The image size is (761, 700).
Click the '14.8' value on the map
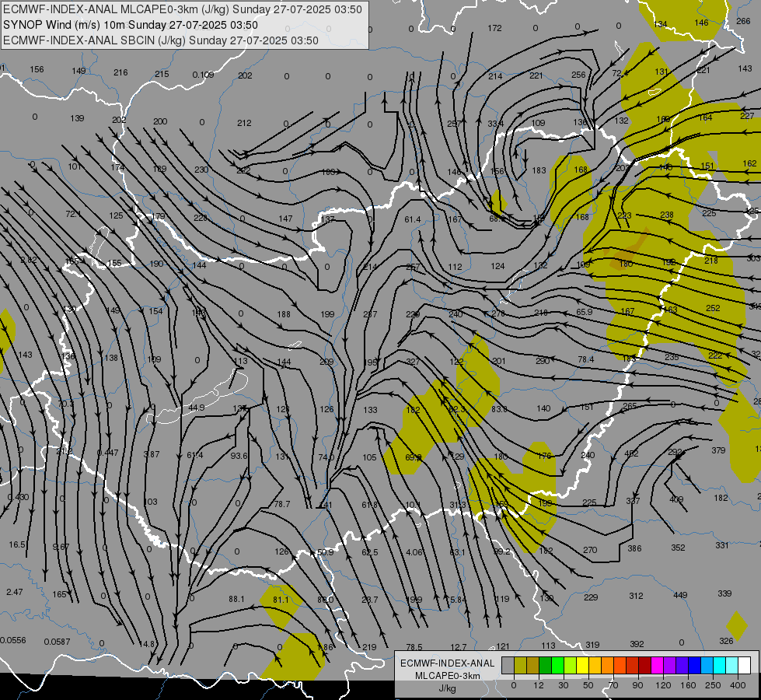[x=147, y=644]
